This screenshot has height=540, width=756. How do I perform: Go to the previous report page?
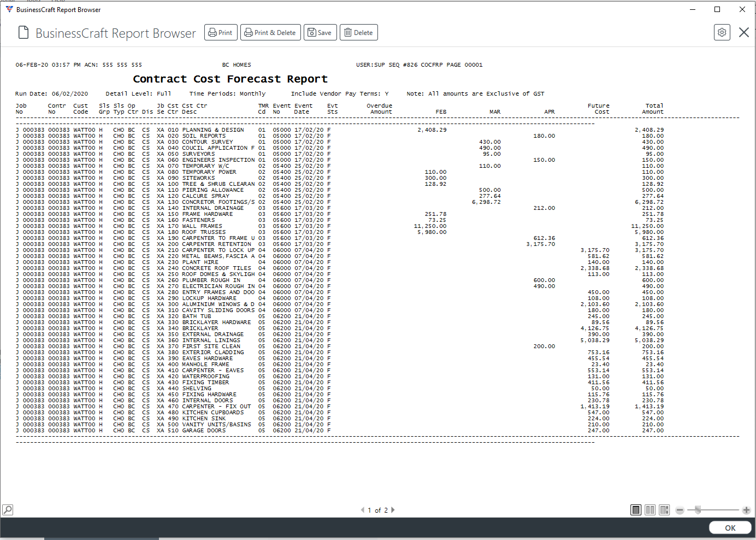tap(363, 510)
